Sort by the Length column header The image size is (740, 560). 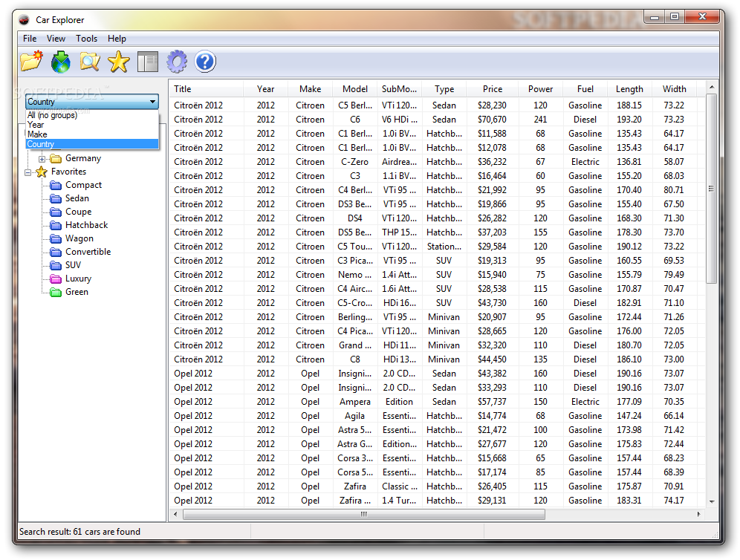[x=629, y=88]
